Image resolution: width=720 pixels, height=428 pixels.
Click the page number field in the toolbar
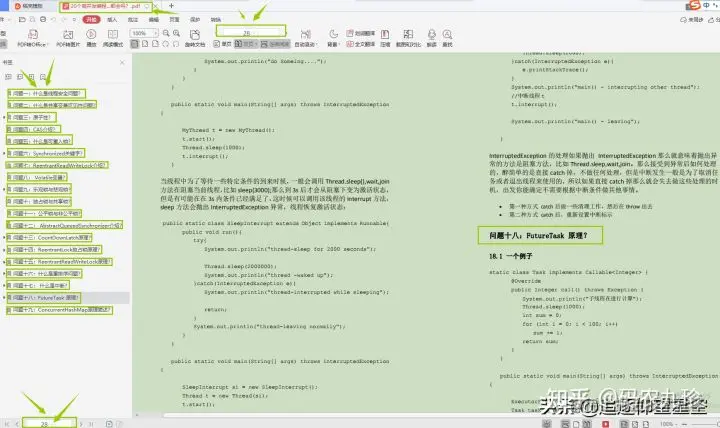251,32
